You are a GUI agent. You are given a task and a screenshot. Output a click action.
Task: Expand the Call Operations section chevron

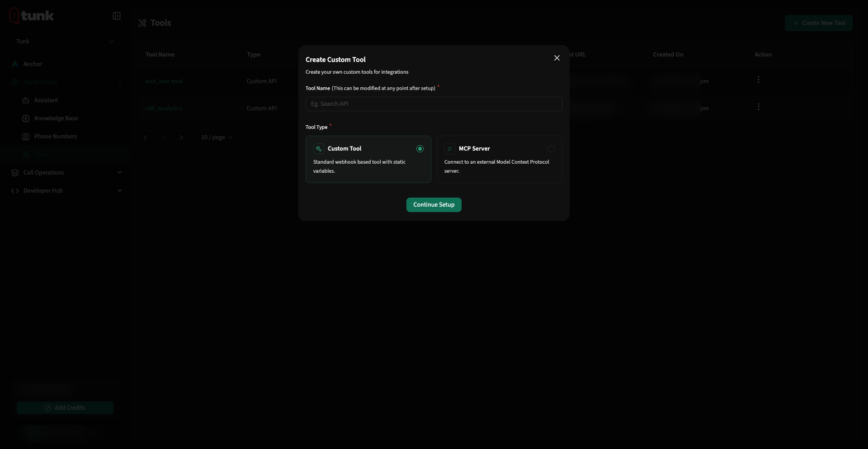click(x=120, y=172)
